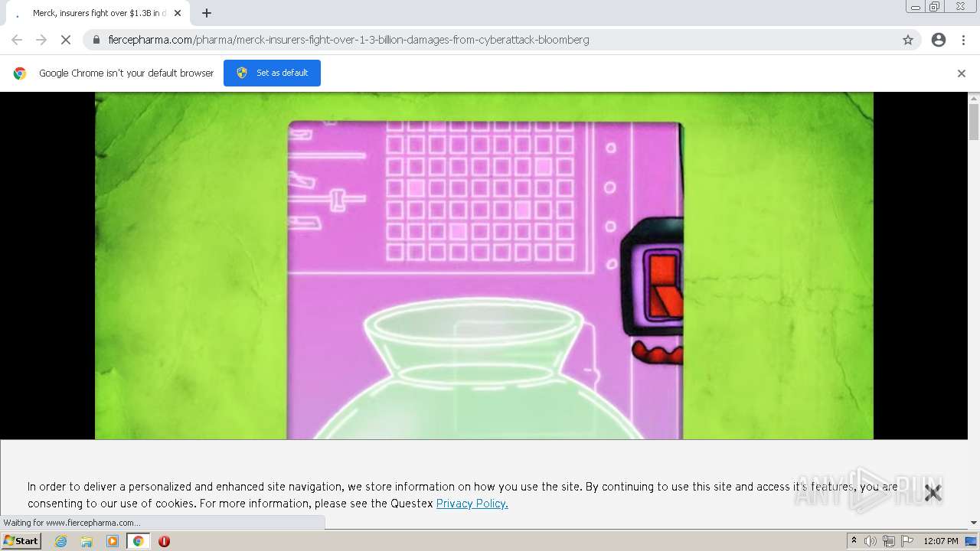Open the Action Center flag icon
The image size is (980, 551).
tap(907, 541)
